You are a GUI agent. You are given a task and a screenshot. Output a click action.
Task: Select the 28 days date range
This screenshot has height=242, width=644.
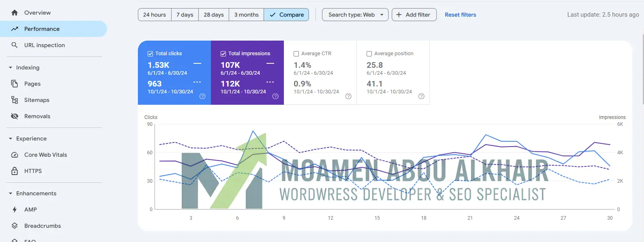pyautogui.click(x=214, y=15)
